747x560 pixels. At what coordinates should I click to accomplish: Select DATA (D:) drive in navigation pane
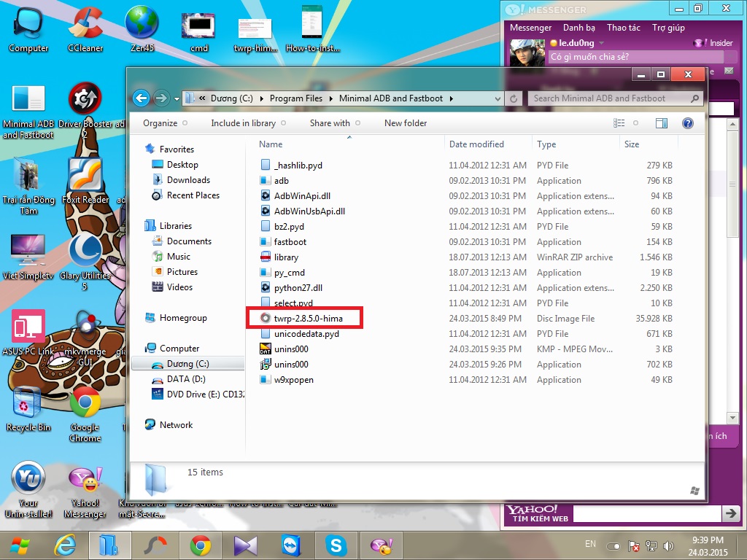[186, 379]
